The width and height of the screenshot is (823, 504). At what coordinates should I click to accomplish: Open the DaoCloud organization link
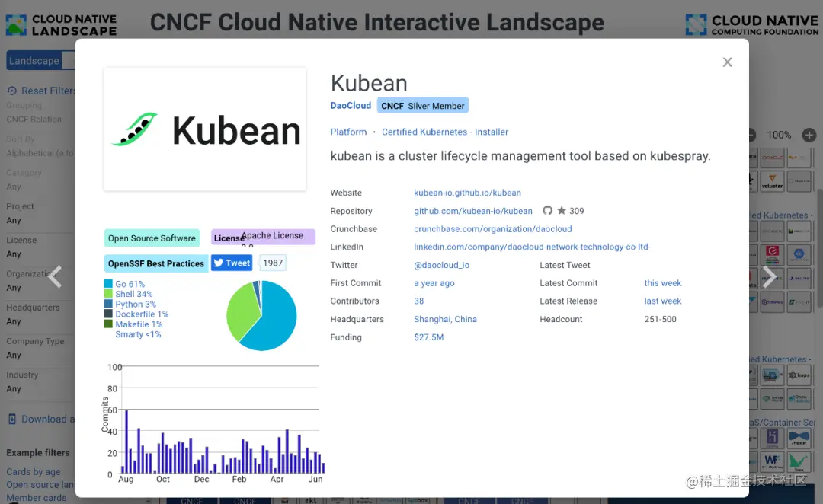[351, 105]
